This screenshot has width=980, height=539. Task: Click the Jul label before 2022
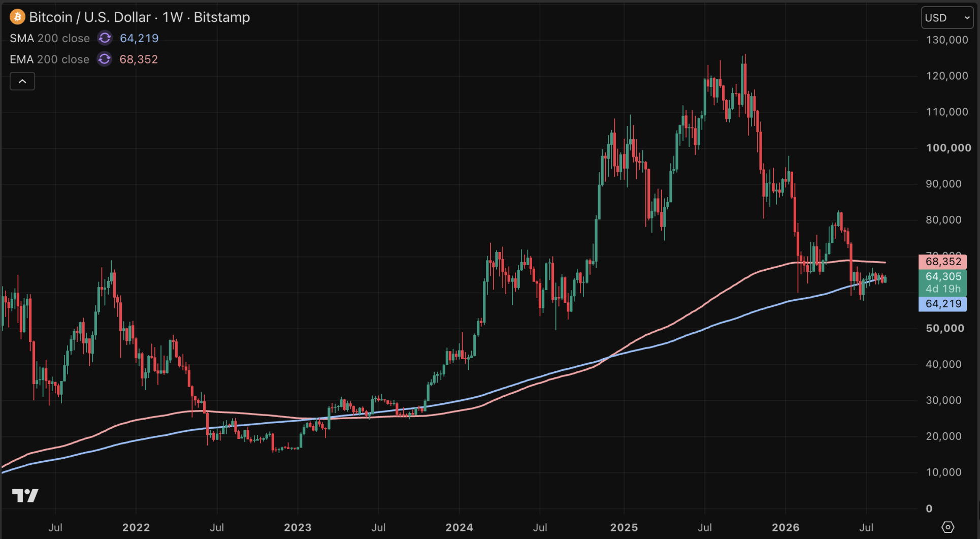55,527
